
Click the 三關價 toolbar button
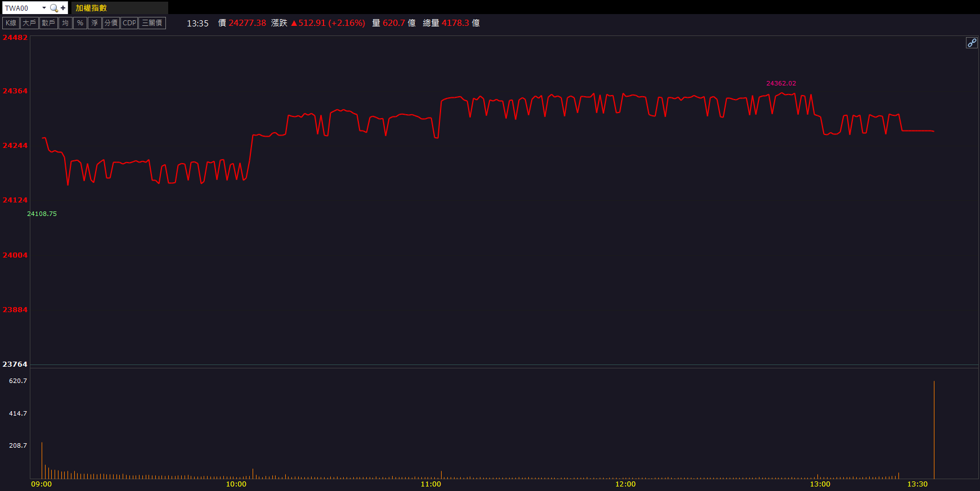click(x=152, y=23)
